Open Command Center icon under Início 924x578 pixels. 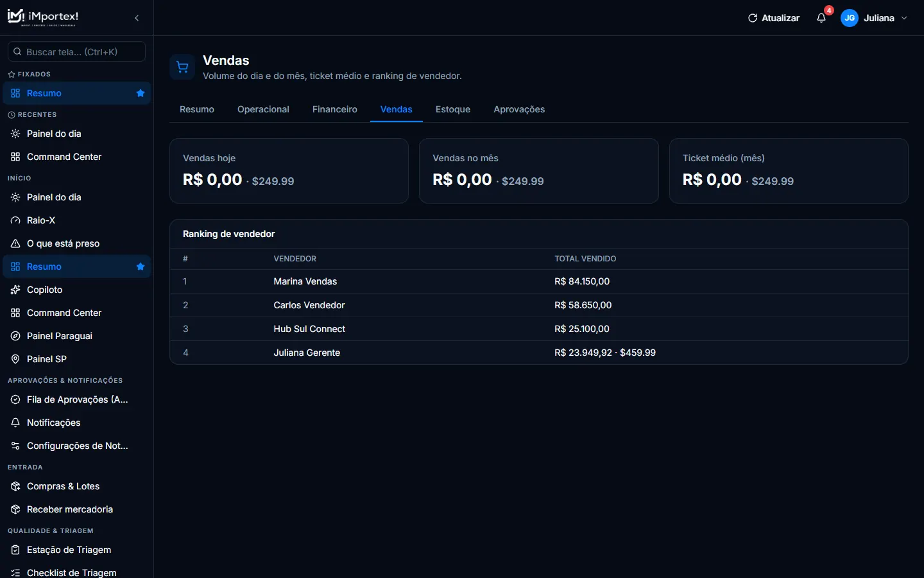(15, 313)
